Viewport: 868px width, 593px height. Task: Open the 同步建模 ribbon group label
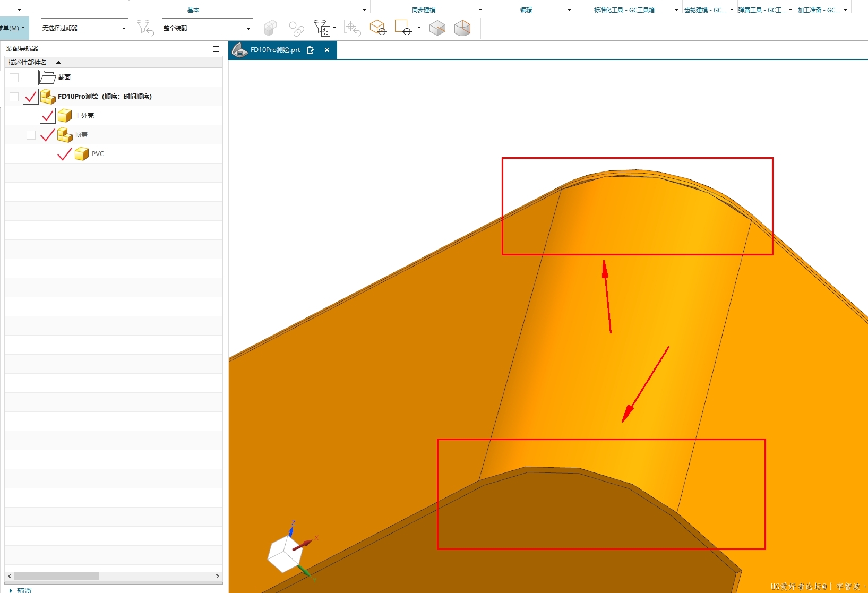(x=424, y=10)
